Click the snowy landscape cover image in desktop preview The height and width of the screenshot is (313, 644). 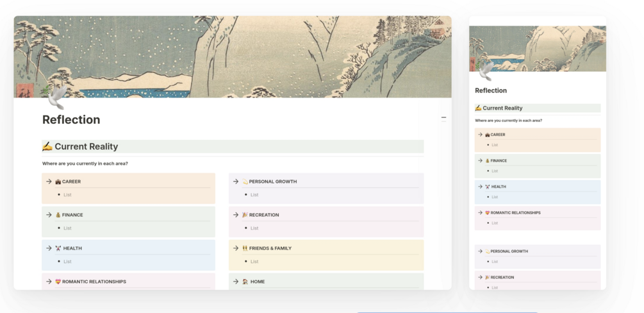[233, 56]
